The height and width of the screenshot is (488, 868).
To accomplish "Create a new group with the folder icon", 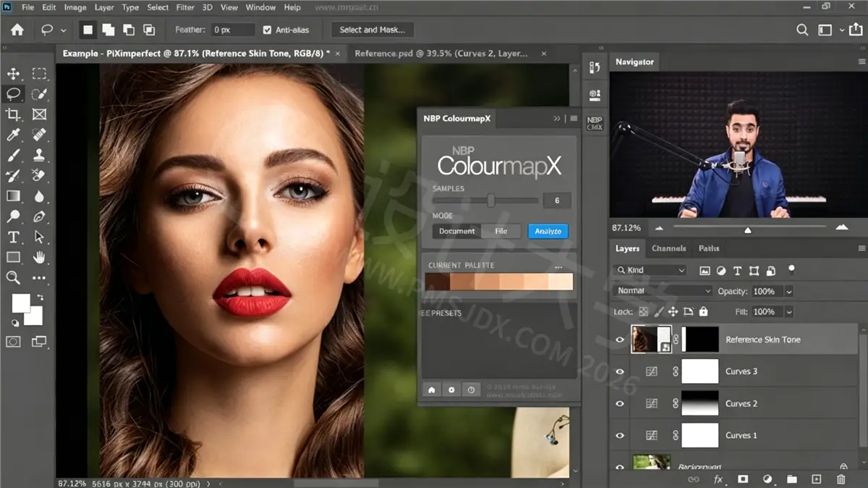I will click(791, 479).
